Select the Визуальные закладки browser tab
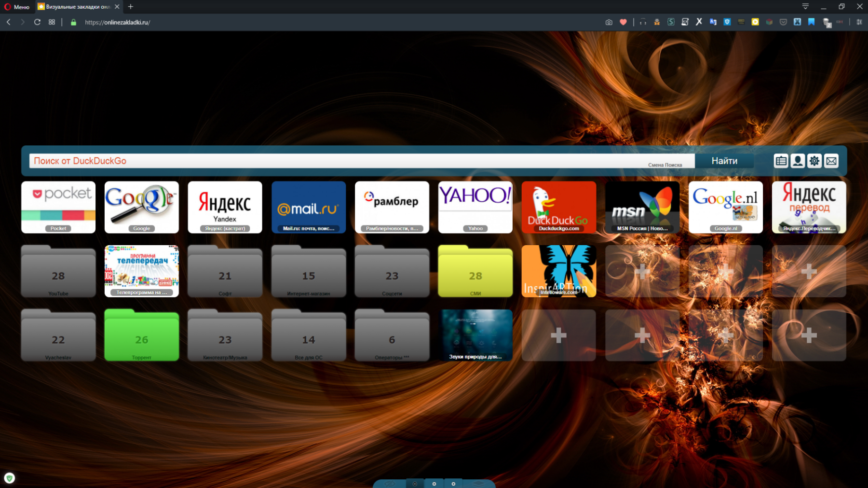Image resolution: width=868 pixels, height=488 pixels. click(x=77, y=7)
